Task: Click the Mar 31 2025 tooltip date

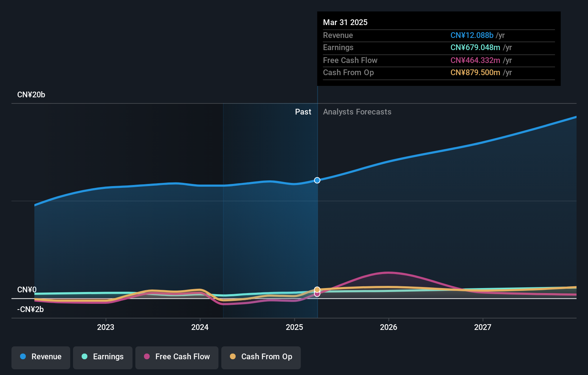Action: pos(345,22)
